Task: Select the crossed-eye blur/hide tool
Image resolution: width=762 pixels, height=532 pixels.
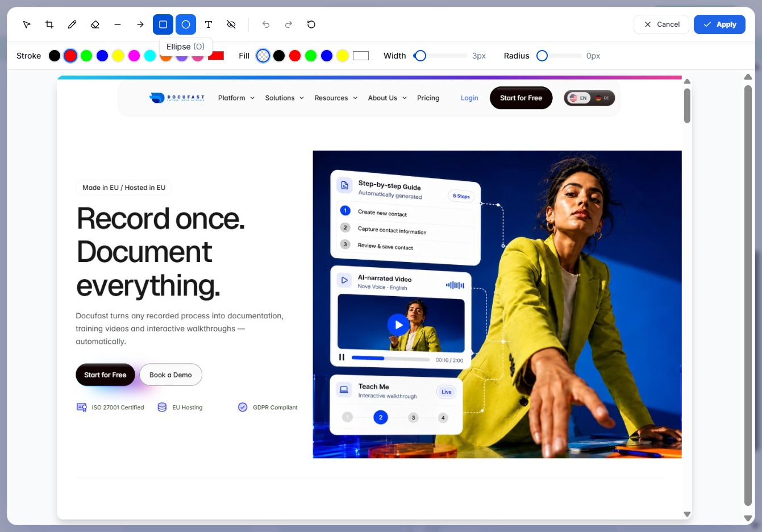Action: pos(231,24)
